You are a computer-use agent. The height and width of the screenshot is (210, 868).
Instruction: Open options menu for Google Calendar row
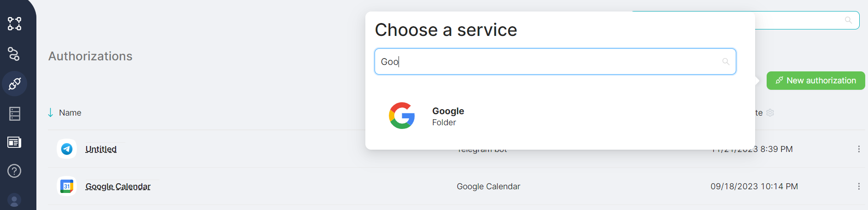pyautogui.click(x=859, y=187)
